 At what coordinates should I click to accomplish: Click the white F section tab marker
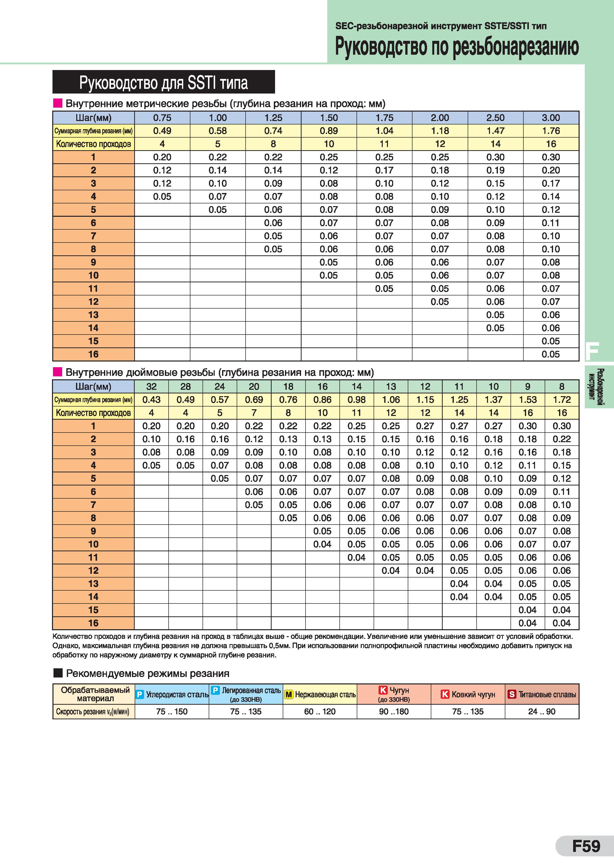tap(592, 352)
